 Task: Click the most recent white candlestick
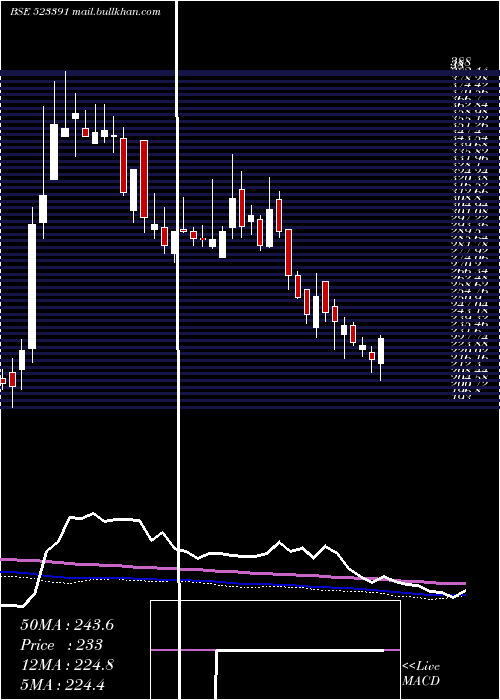click(381, 351)
